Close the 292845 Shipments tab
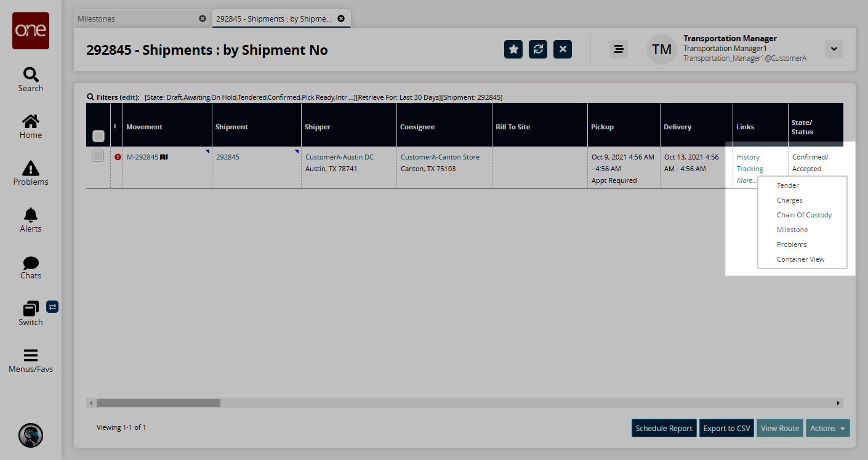The width and height of the screenshot is (868, 460). 341,18
